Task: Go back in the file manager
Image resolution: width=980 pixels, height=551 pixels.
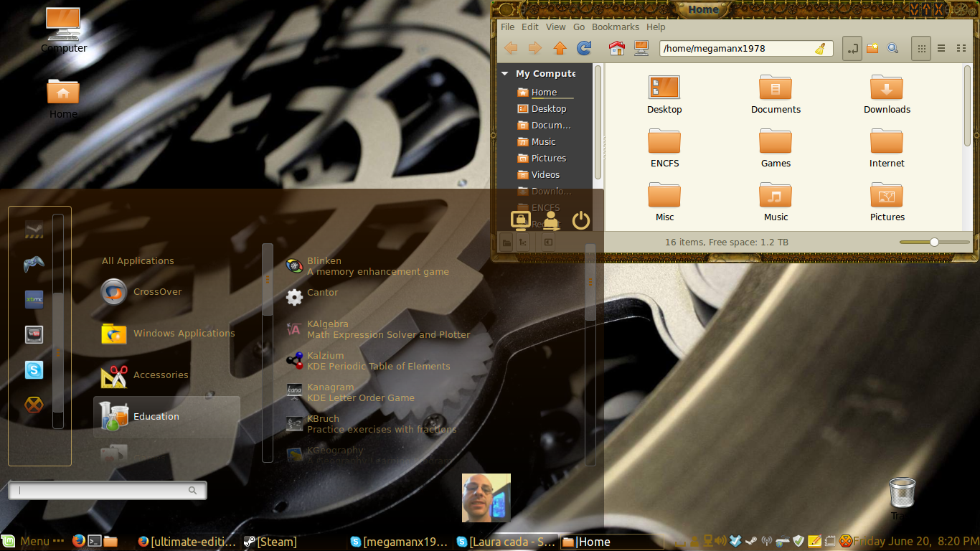Action: [511, 48]
